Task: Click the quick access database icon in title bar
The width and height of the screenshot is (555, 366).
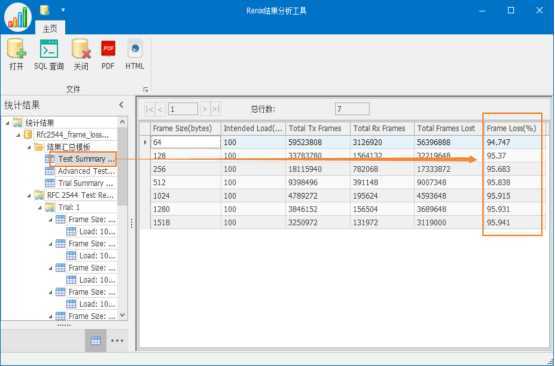Action: point(45,10)
